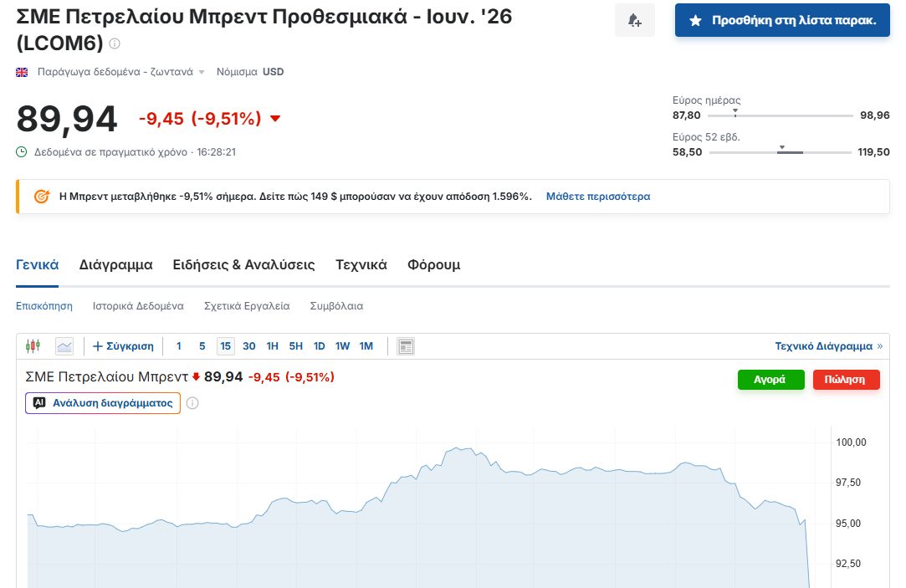Open the Σύγκριση compare menu
906x588 pixels.
pos(123,346)
